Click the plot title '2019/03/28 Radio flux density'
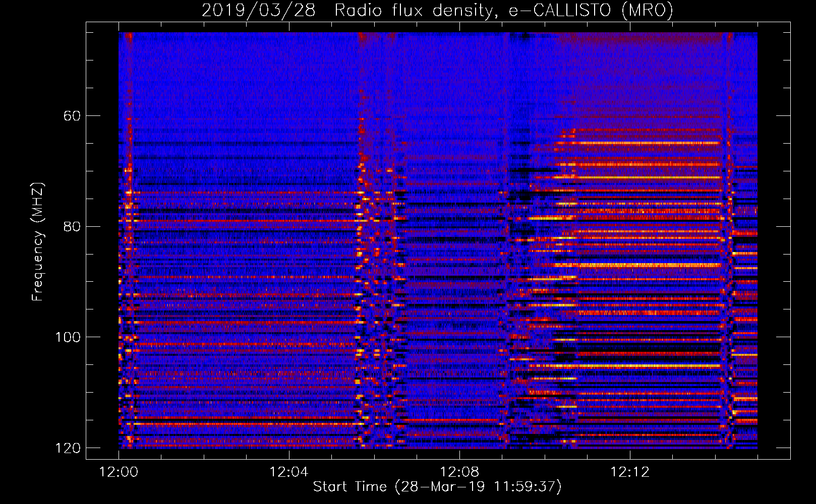The width and height of the screenshot is (816, 504). pyautogui.click(x=437, y=10)
